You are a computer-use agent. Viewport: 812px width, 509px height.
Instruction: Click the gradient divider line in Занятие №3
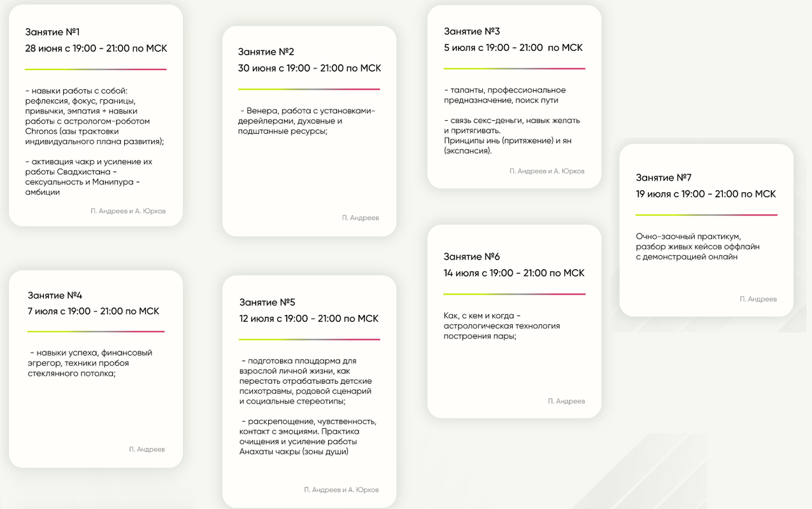[514, 69]
